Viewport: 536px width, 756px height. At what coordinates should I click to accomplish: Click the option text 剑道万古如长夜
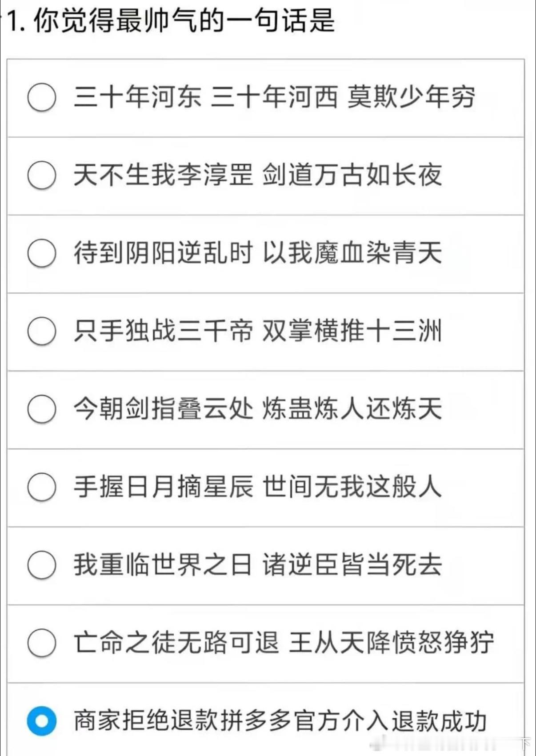pos(352,175)
